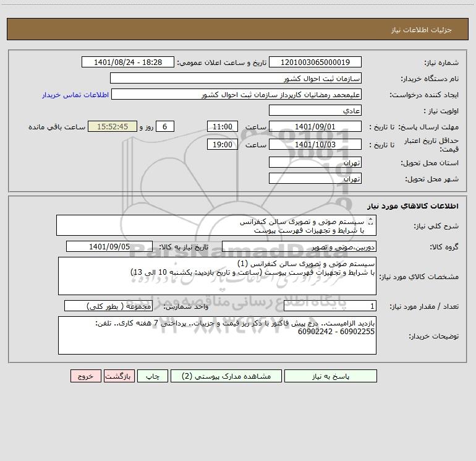
Task: Click the header title جزئیات اطلاعات نیاز
Action: tap(422, 30)
